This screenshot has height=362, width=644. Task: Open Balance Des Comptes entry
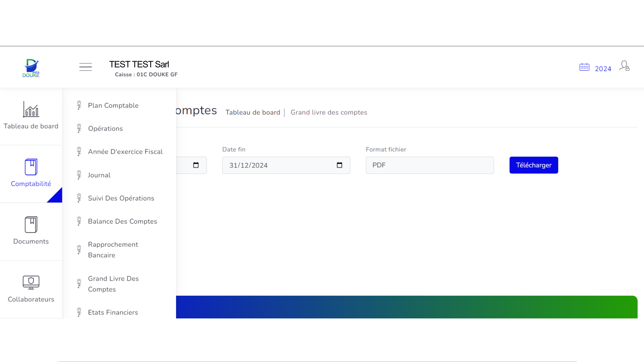click(x=122, y=222)
